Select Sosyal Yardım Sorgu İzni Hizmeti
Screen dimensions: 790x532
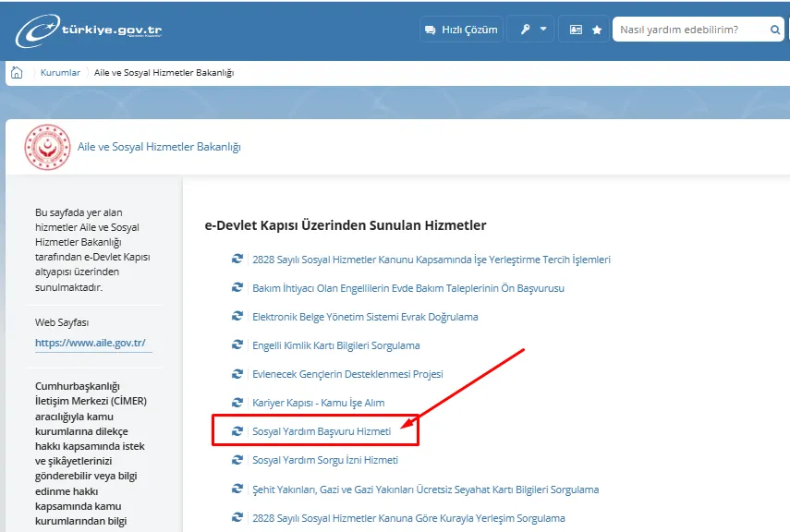(x=325, y=460)
